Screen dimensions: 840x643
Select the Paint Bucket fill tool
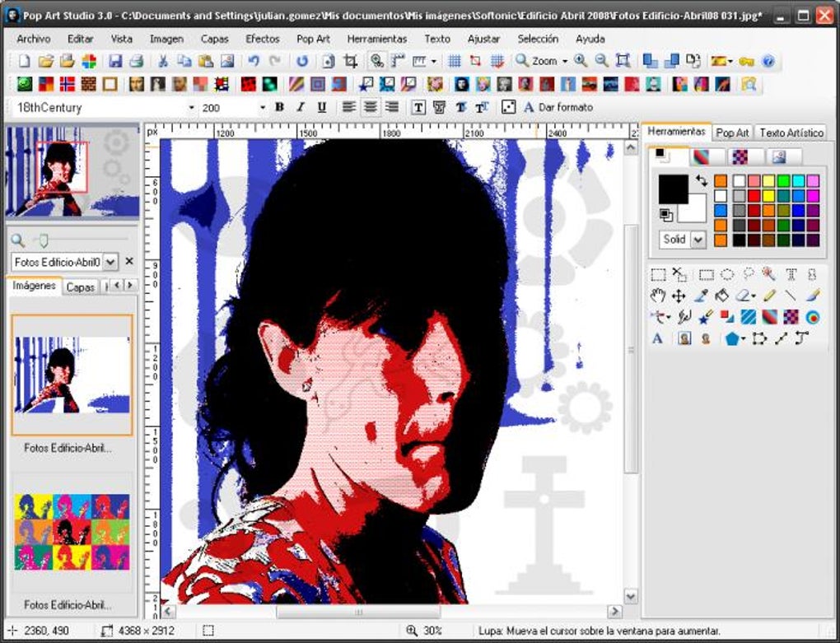click(722, 295)
